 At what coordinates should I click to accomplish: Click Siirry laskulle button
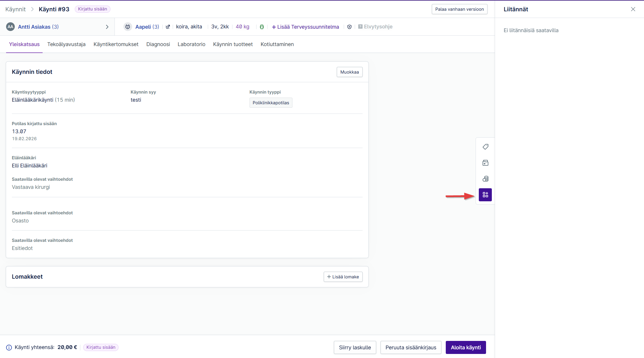[355, 348]
